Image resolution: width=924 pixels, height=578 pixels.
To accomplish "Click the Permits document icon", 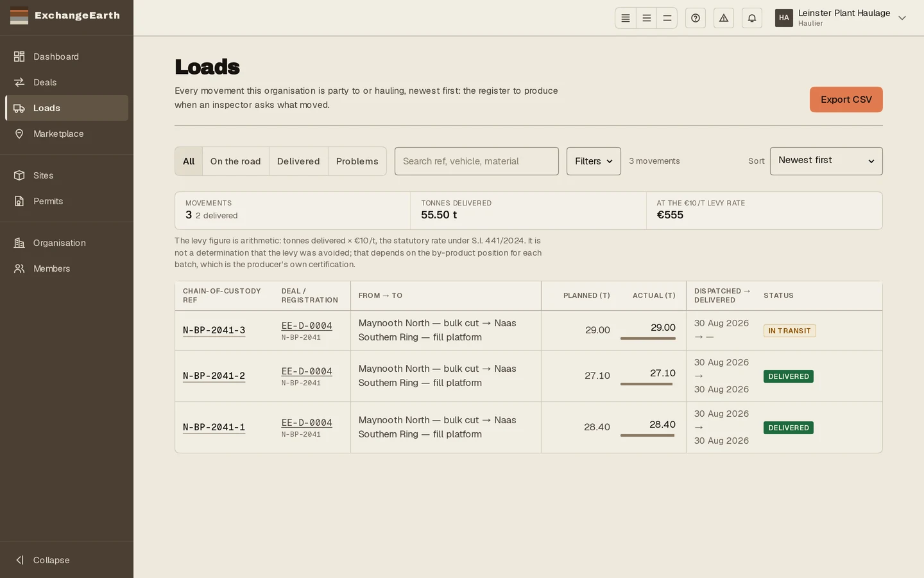I will pyautogui.click(x=19, y=201).
